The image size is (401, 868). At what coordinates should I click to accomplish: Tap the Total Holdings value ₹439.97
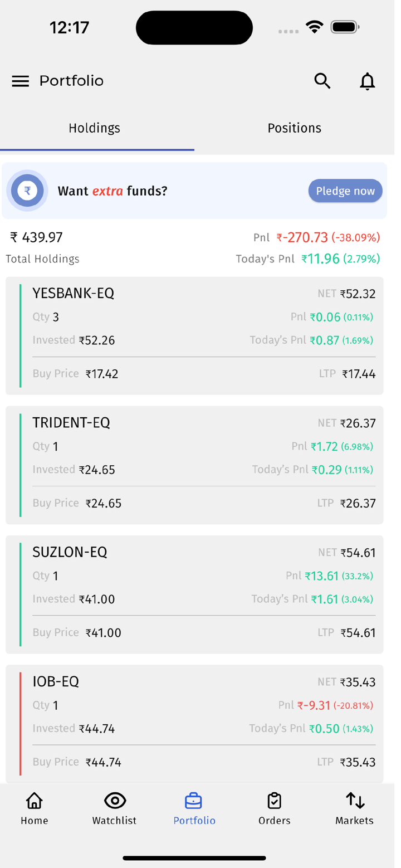[37, 238]
